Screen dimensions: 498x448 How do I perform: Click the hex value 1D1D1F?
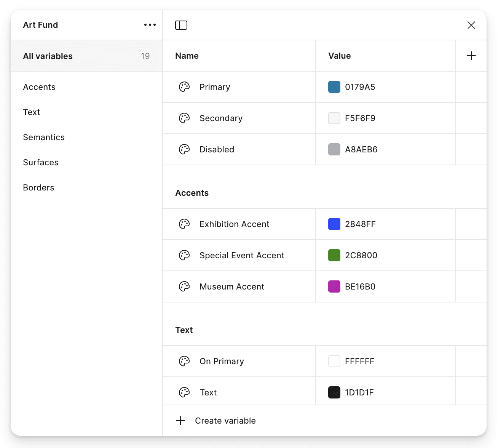(359, 392)
